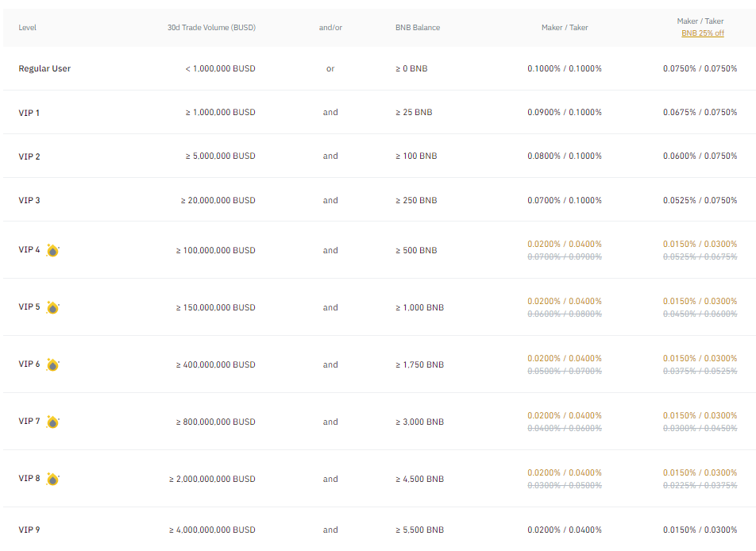Click the BNB Balance column header
Screen dimensions: 756x551
click(418, 28)
